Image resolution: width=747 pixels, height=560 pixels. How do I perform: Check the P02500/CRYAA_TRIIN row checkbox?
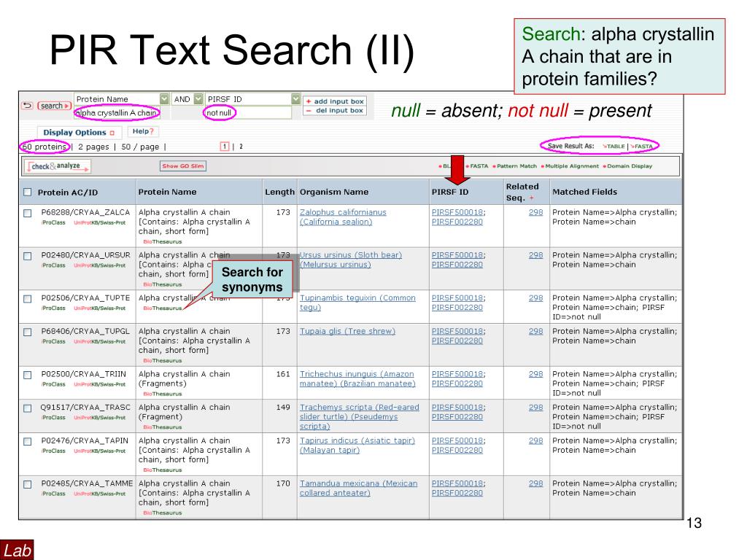[28, 375]
